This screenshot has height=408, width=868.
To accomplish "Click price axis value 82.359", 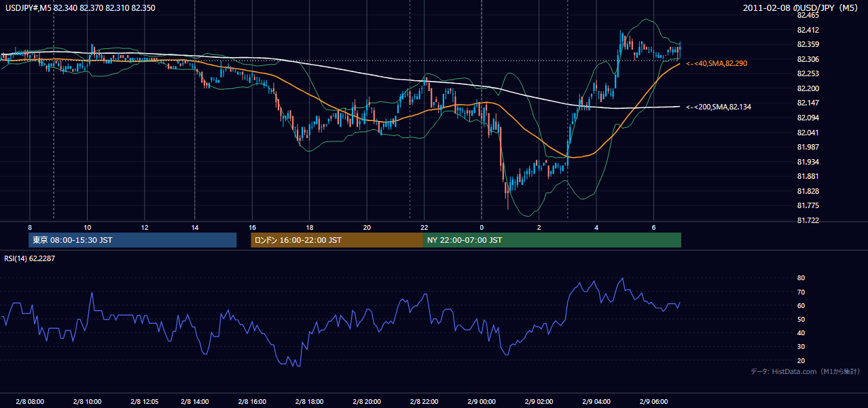I will point(808,44).
